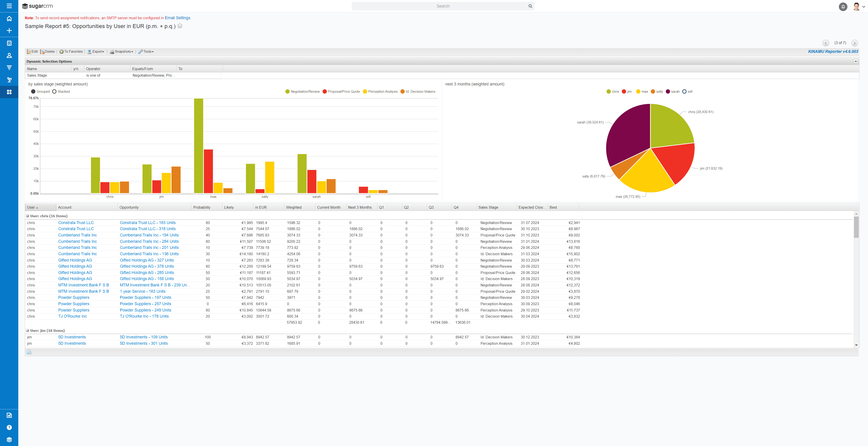This screenshot has height=446, width=868.
Task: Open the Export dropdown menu
Action: (96, 52)
